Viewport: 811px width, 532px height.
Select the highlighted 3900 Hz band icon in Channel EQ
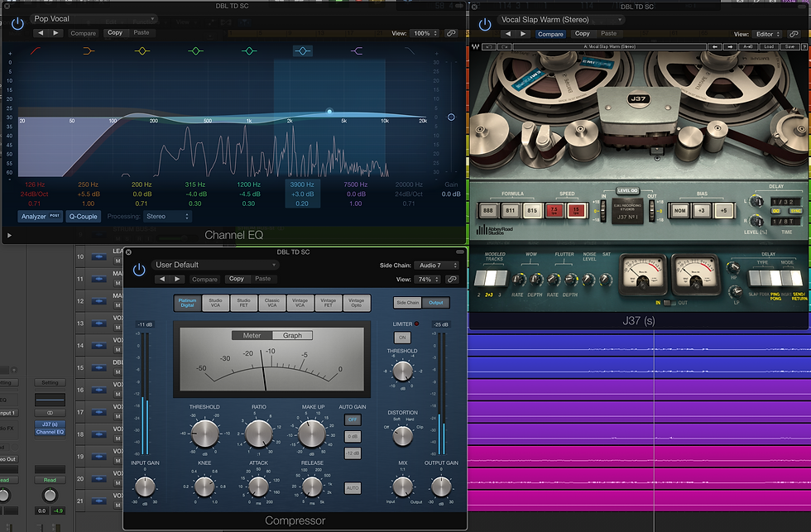303,50
